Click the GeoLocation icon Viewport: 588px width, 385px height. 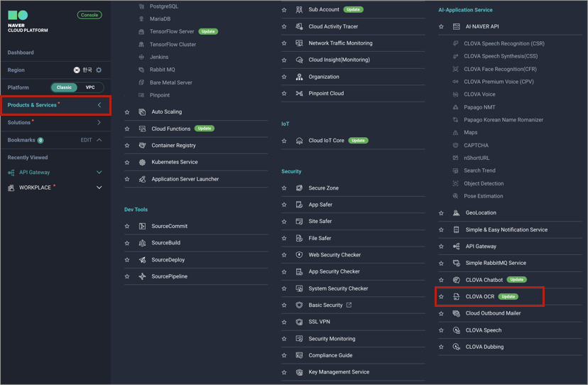456,213
